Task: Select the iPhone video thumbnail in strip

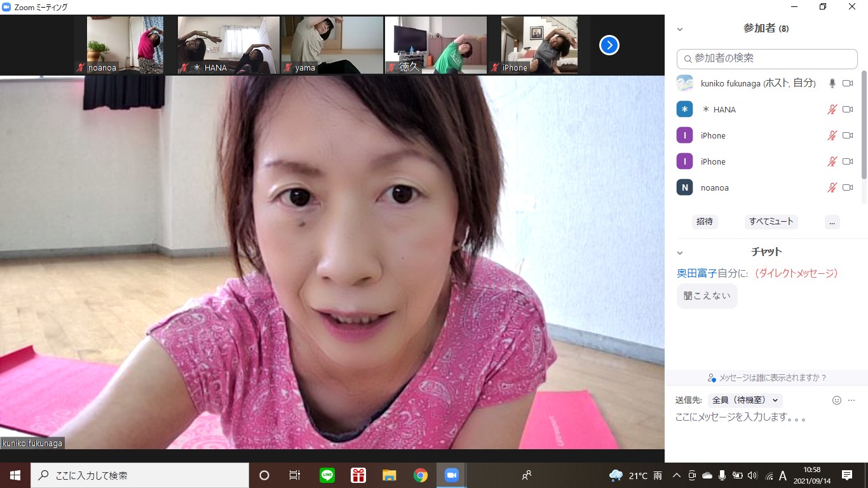Action: pos(539,45)
